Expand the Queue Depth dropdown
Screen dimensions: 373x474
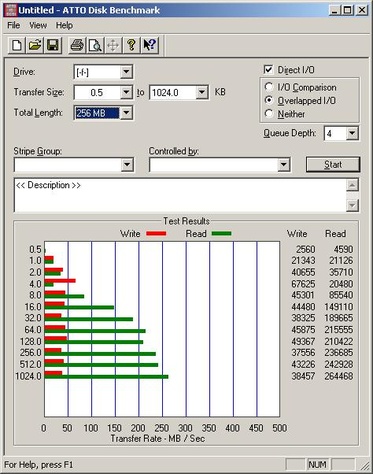(x=352, y=134)
